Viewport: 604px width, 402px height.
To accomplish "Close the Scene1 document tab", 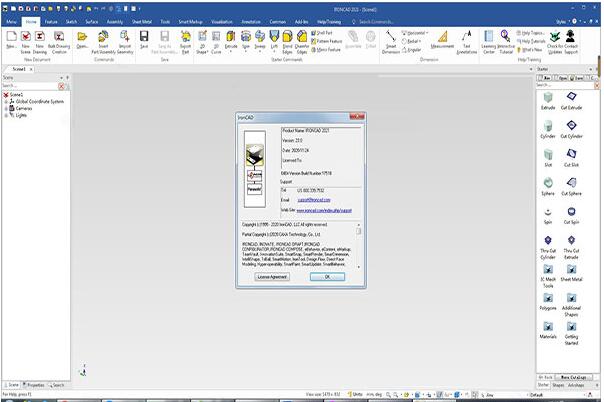I will [x=31, y=69].
